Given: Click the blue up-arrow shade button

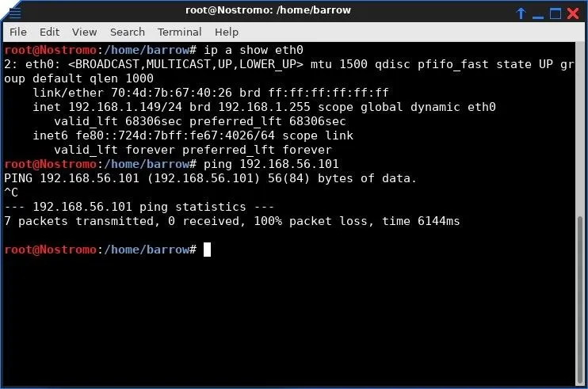Looking at the screenshot, I should coord(521,13).
